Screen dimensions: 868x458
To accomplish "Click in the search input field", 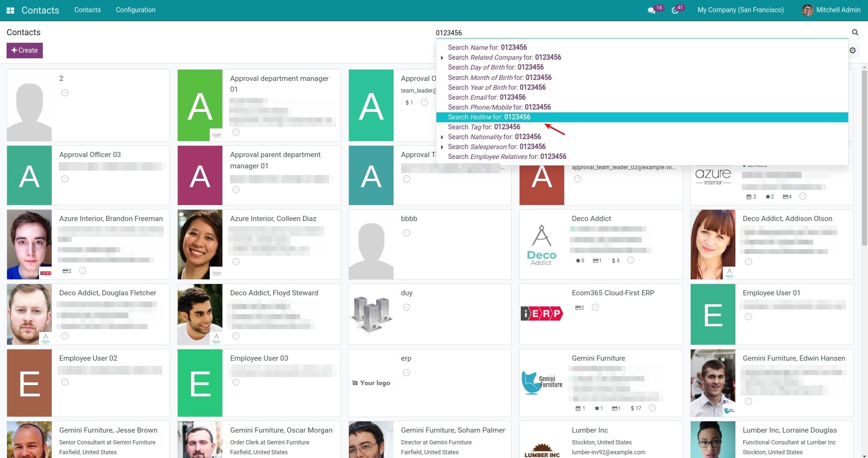I will point(639,33).
